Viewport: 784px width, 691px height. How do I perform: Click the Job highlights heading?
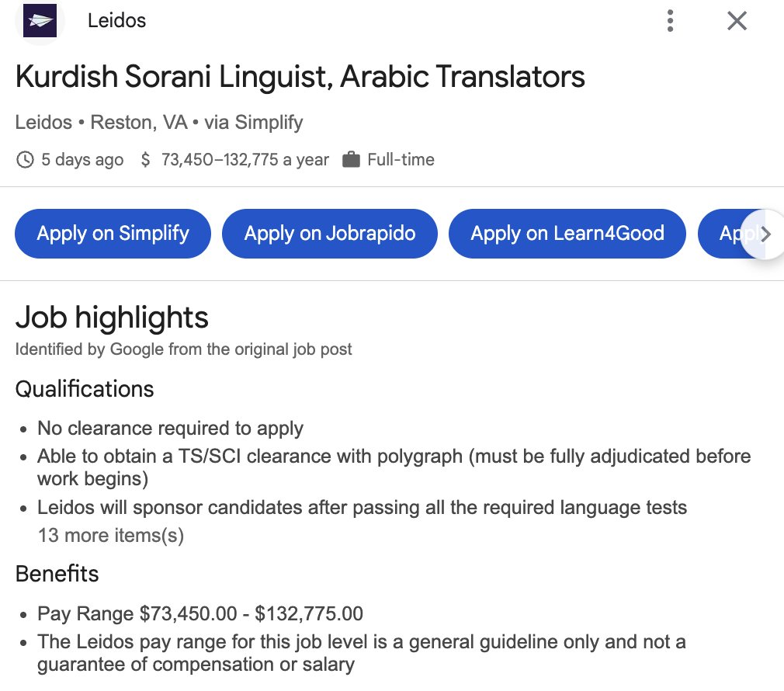(112, 318)
